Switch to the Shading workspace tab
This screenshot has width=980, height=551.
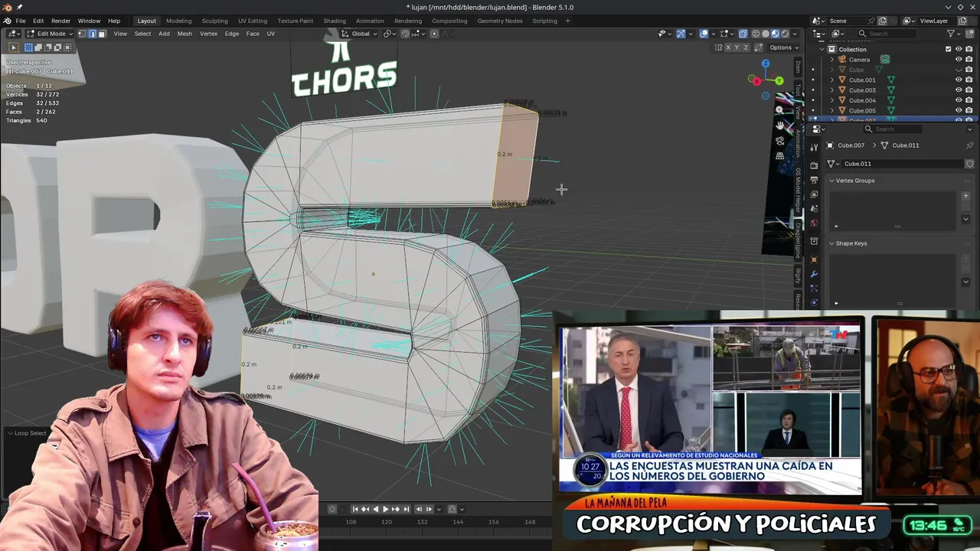coord(335,21)
